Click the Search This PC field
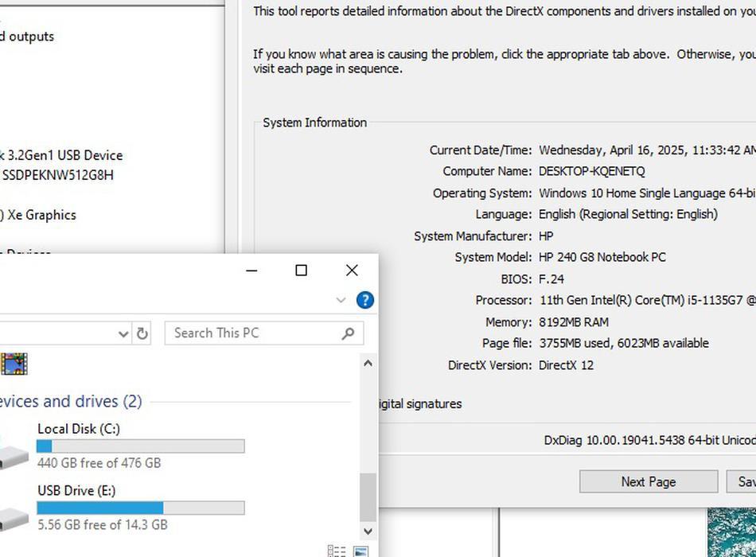Screen dimensions: 756x557 pyautogui.click(x=263, y=333)
